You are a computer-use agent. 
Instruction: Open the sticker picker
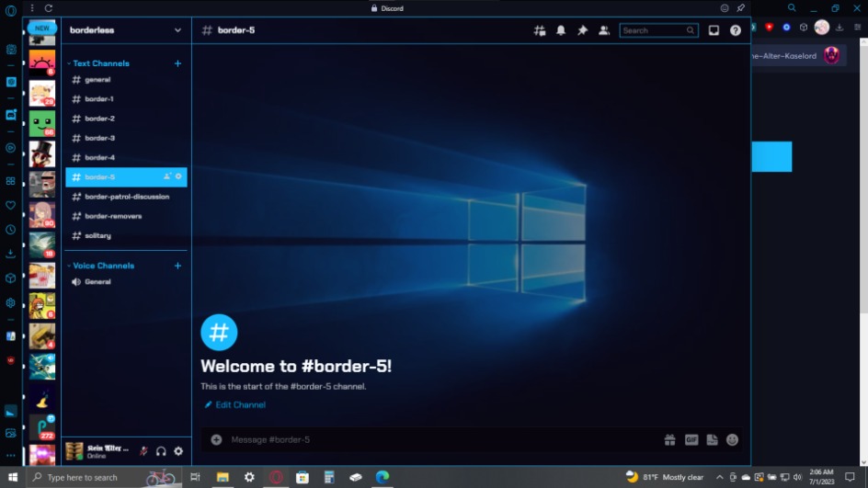pyautogui.click(x=712, y=439)
